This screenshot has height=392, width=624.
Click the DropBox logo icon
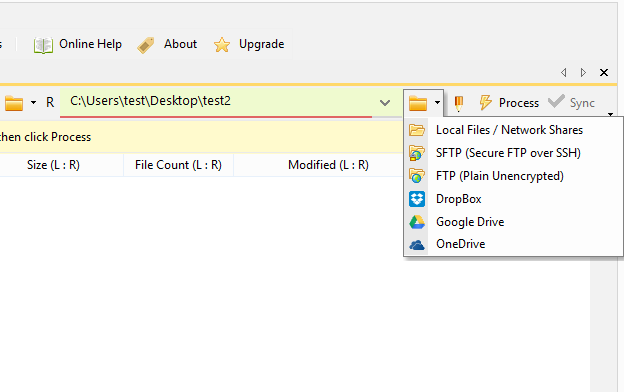[x=417, y=199]
